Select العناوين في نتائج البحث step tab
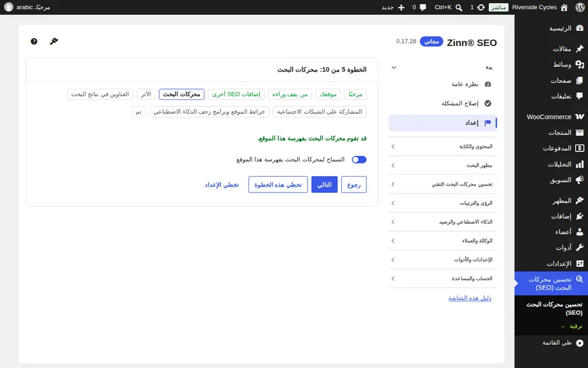588x368 pixels. click(x=100, y=94)
